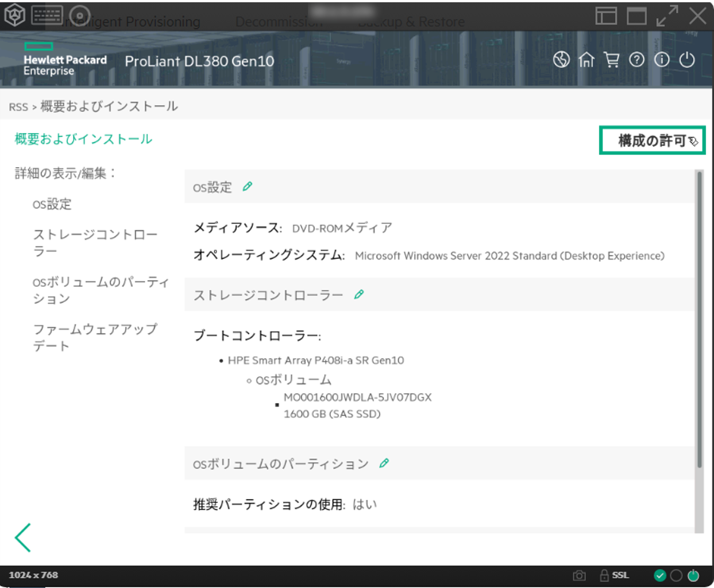Capture a screenshot with the camera icon

[579, 575]
